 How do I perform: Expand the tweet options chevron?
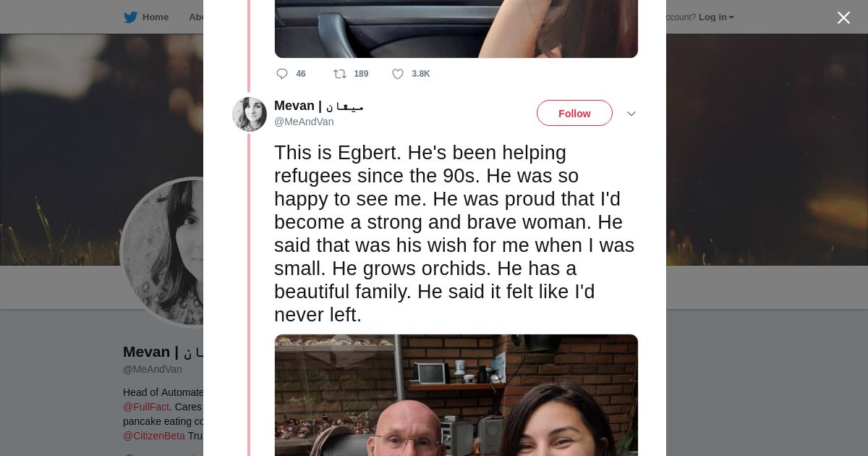(631, 114)
